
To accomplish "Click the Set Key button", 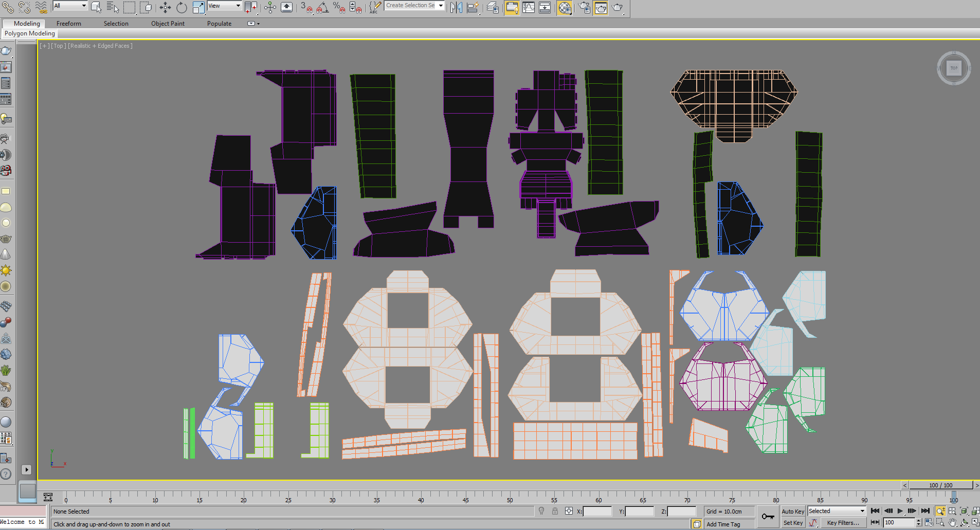I will coord(793,523).
